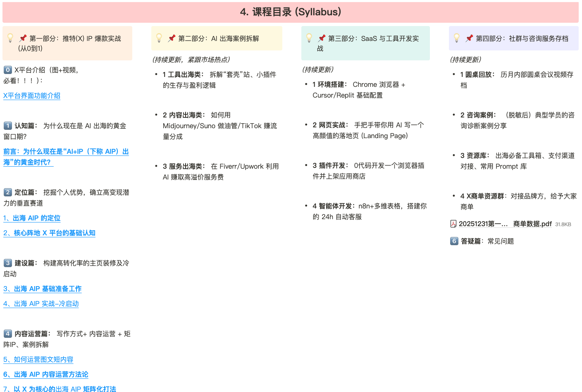This screenshot has height=392, width=582.
Task: Click the lightbulb icon in AI 出海案例拆解 callout
Action: click(x=159, y=38)
